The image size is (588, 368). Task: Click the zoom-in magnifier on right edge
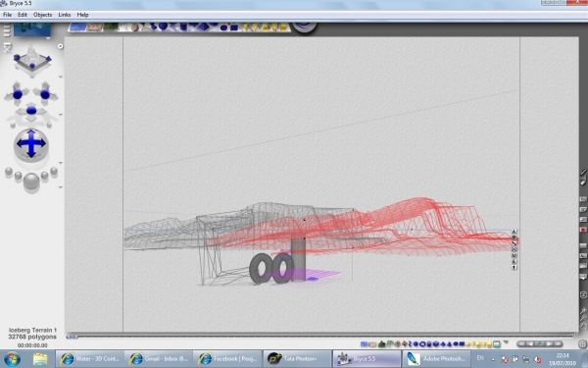click(583, 311)
